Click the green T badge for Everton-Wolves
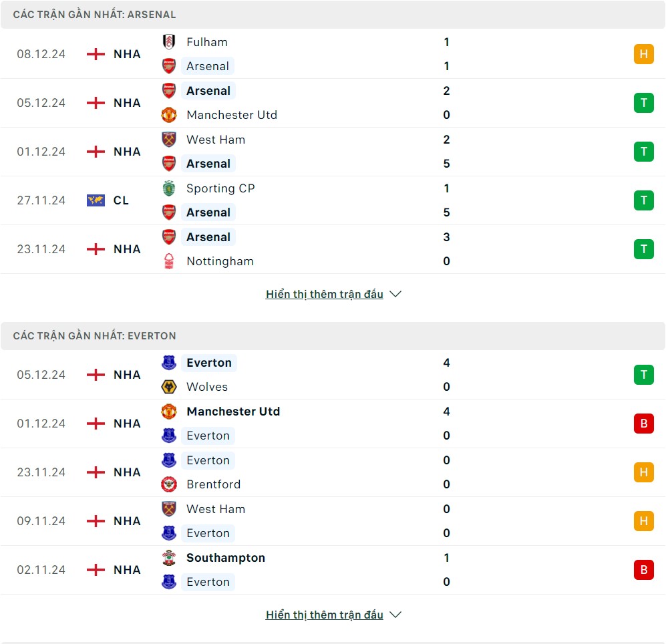This screenshot has height=644, width=666. 643,375
